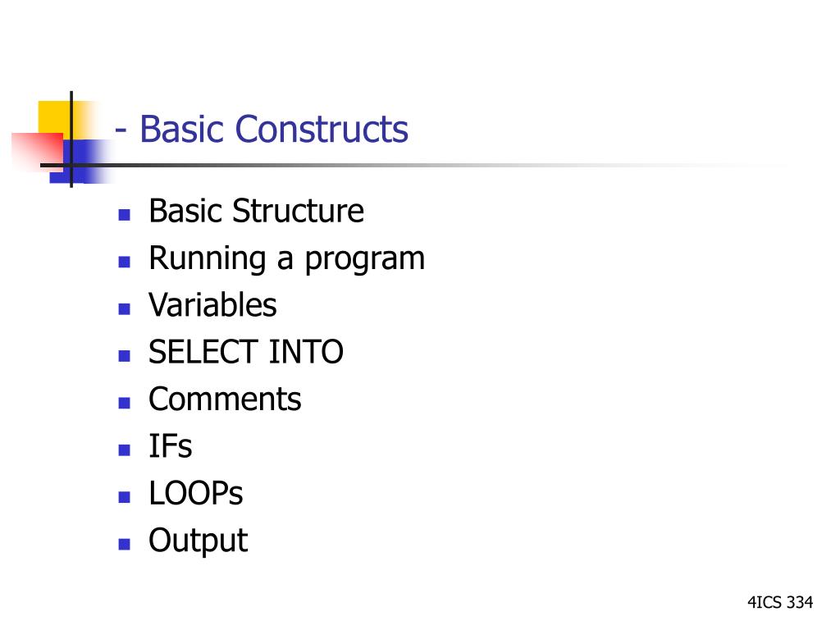
Task: Click the blue bullet beside 'Variables'
Action: [125, 309]
